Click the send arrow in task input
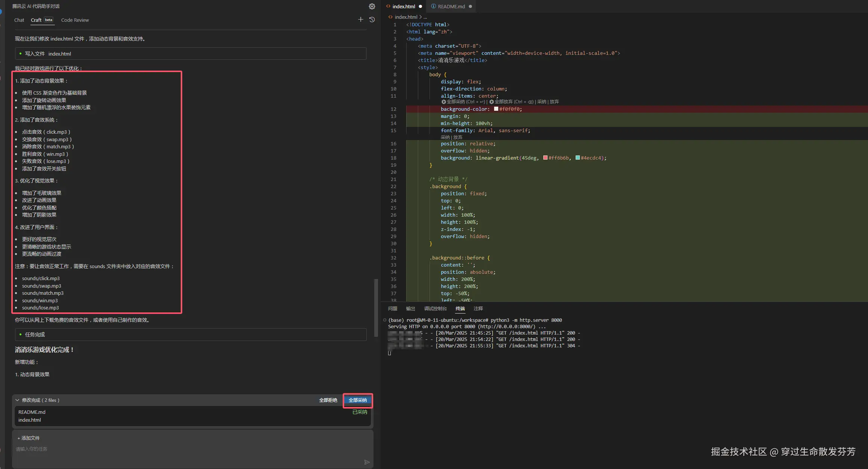 367,462
